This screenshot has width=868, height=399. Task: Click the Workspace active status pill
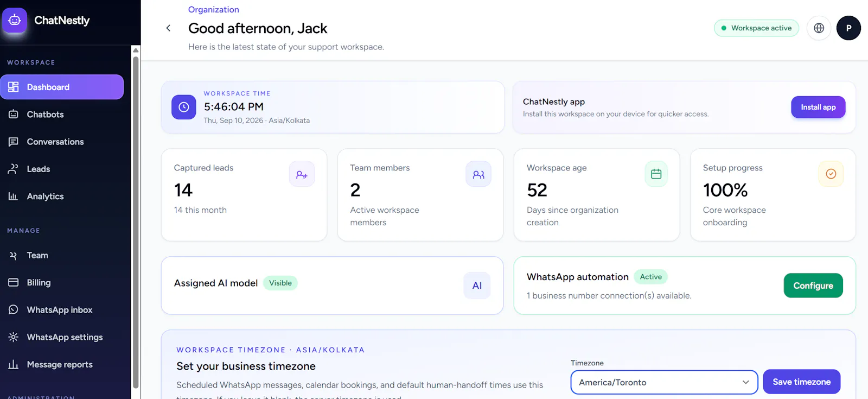coord(756,28)
